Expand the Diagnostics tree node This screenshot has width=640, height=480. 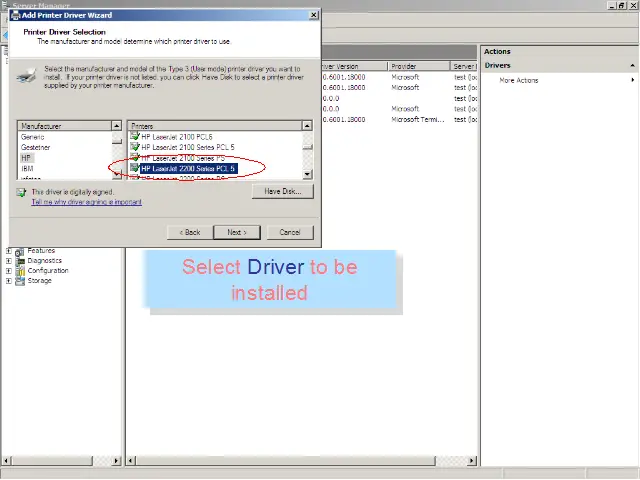tap(9, 261)
